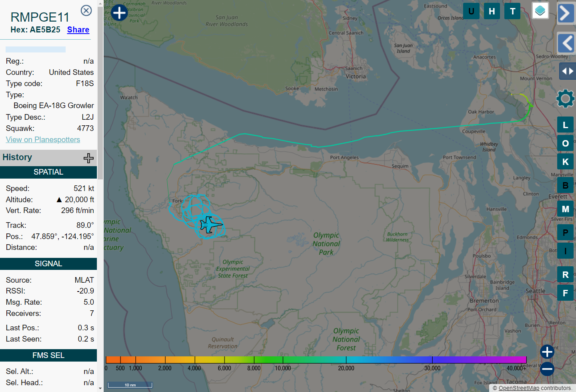
Task: Click the RMPGE11 callsign title
Action: [x=40, y=17]
